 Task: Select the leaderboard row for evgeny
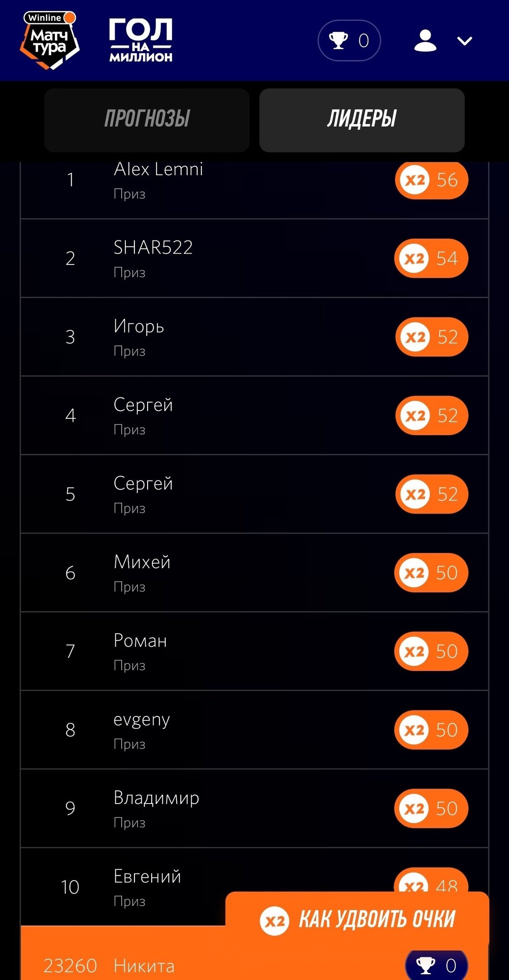pos(254,730)
